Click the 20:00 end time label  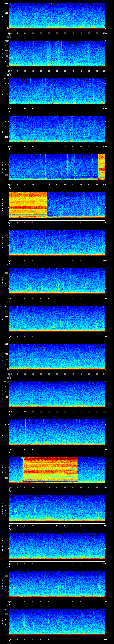pyautogui.click(x=105, y=223)
